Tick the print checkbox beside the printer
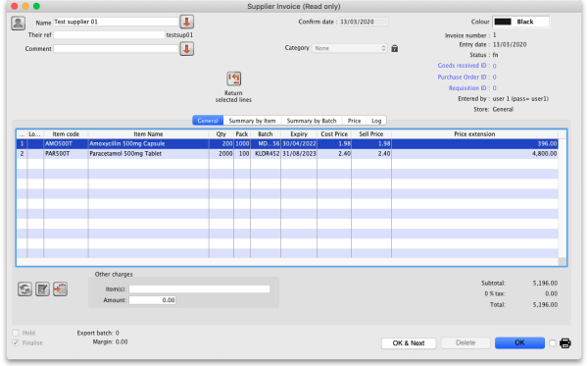The image size is (588, 366). pyautogui.click(x=552, y=343)
